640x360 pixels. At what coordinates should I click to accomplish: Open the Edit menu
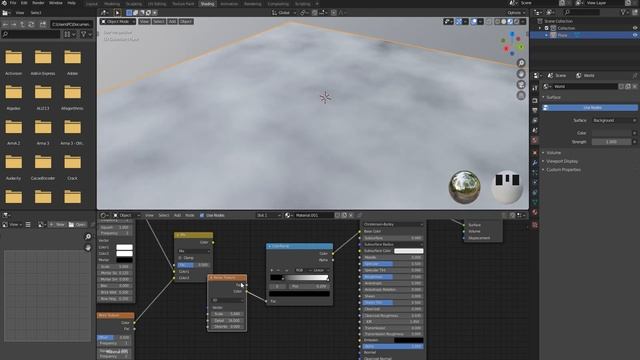24,3
